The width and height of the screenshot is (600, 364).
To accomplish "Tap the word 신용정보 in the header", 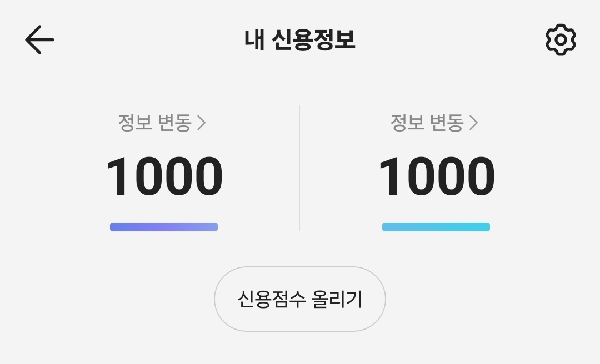I will coord(314,41).
